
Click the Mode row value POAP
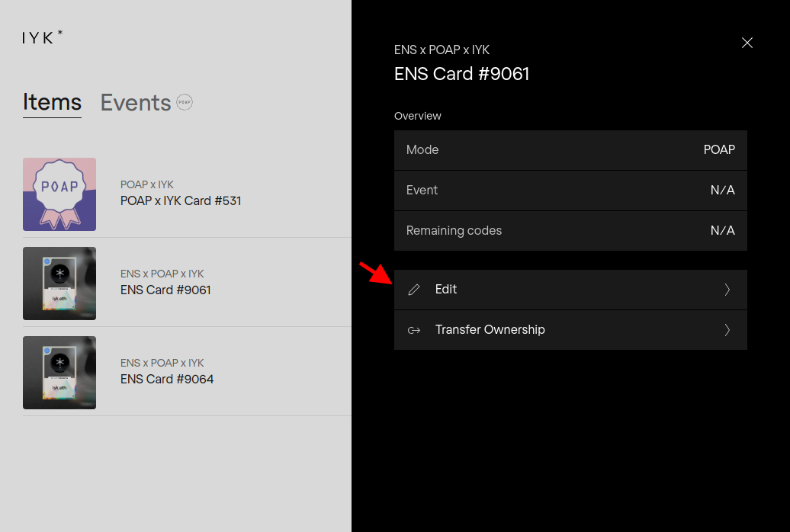[x=719, y=149]
